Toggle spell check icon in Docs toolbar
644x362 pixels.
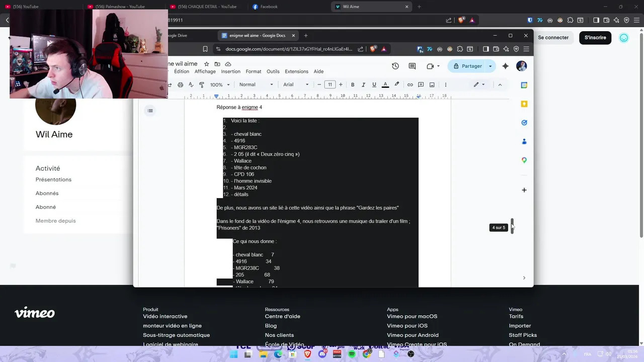[191, 84]
